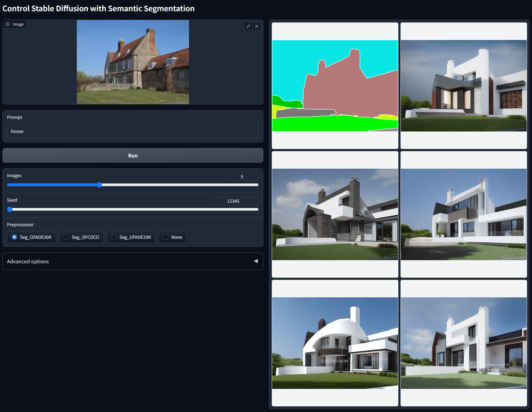532x412 pixels.
Task: Click the pencil icon to edit the image
Action: [248, 26]
